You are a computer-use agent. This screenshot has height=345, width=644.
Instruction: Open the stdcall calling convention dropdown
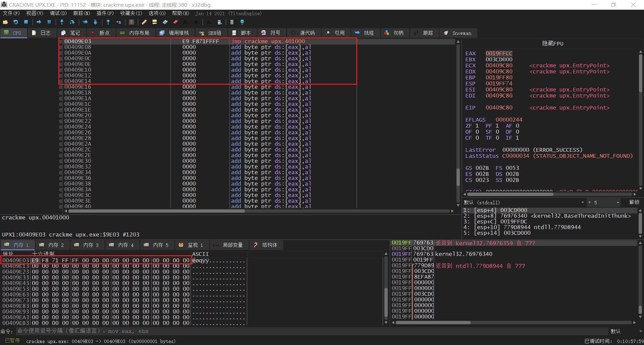point(583,203)
